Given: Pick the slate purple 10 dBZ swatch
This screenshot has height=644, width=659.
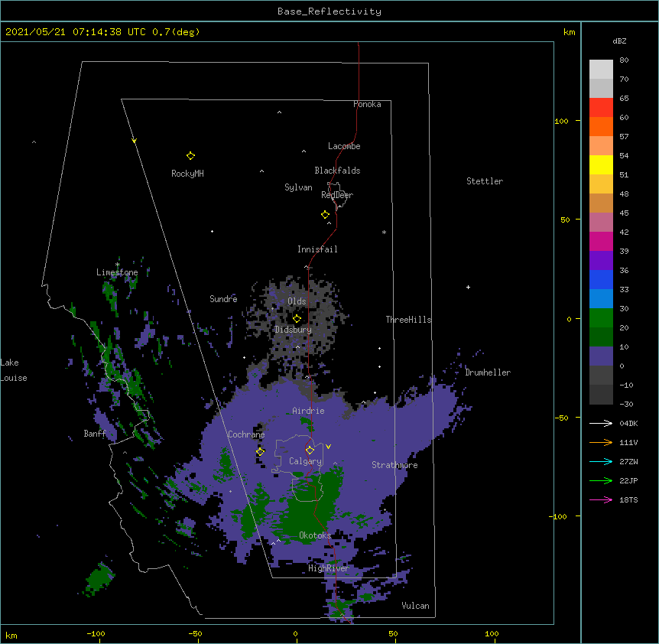Looking at the screenshot, I should pos(601,356).
